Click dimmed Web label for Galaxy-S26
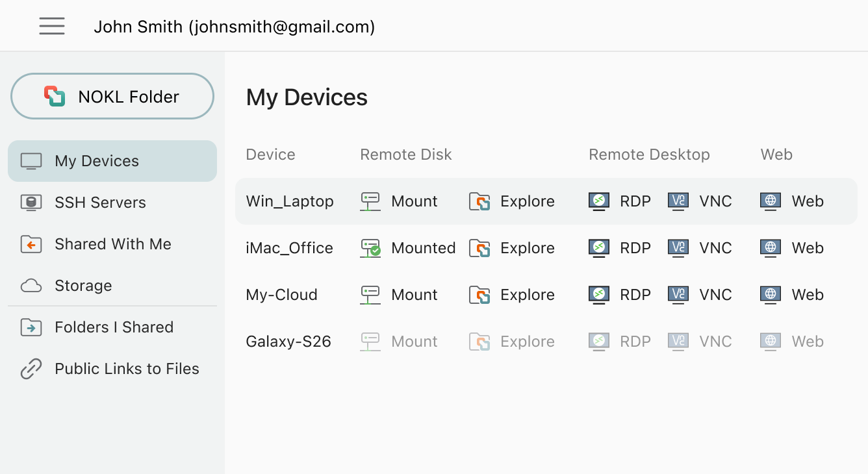 tap(808, 342)
